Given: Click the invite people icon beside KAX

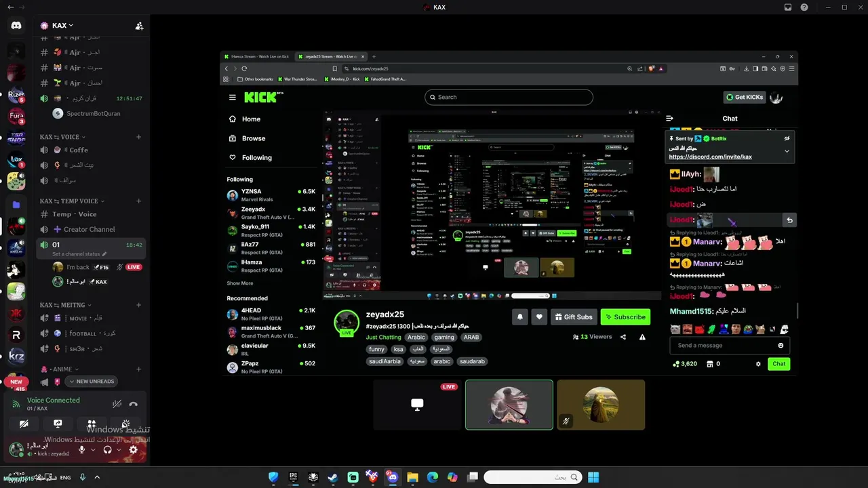Looking at the screenshot, I should 139,26.
